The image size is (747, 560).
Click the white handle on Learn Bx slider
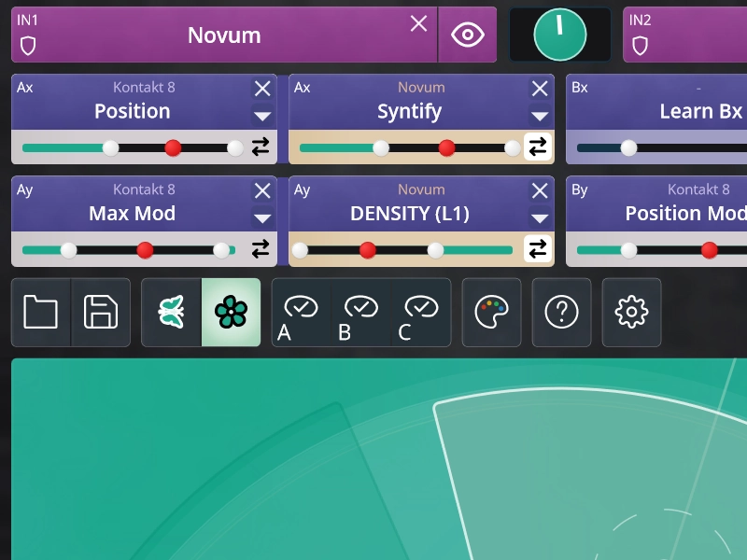(x=628, y=147)
